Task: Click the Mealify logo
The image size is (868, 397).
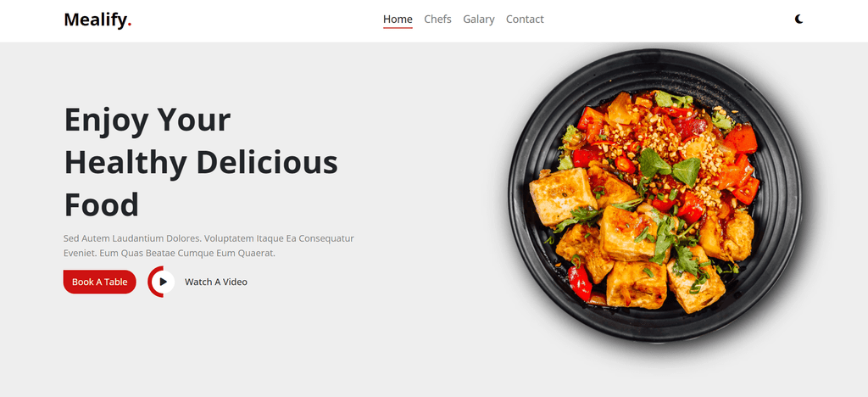Action: pos(97,20)
